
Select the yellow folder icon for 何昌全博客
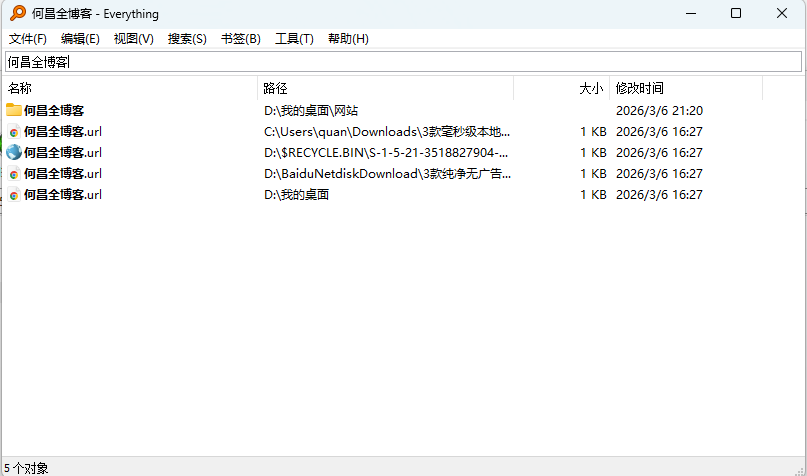coord(14,110)
